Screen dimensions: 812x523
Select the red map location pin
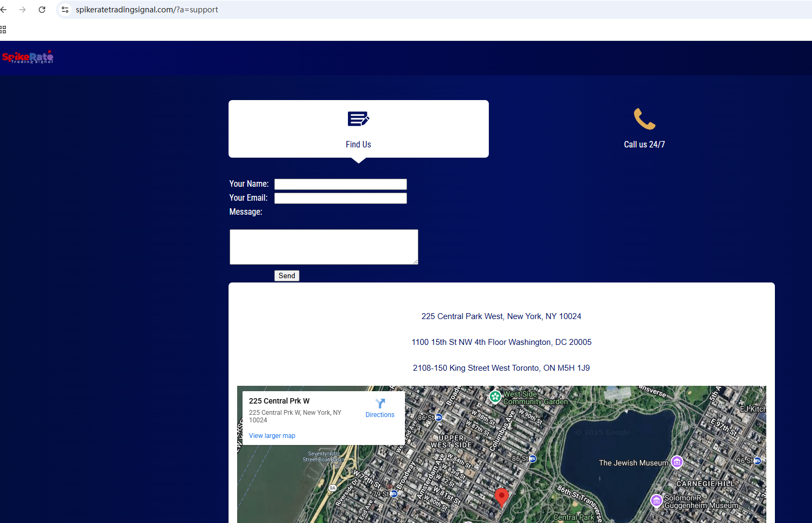(501, 497)
